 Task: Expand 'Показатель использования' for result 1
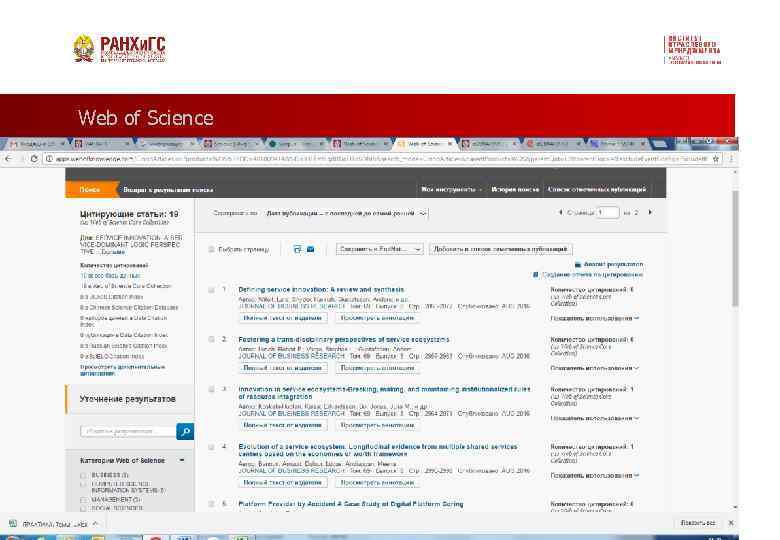pos(594,318)
